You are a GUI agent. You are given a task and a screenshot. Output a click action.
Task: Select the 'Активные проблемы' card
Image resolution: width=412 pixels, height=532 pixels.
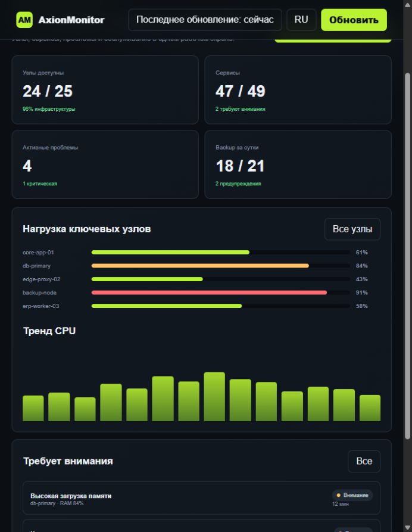105,164
